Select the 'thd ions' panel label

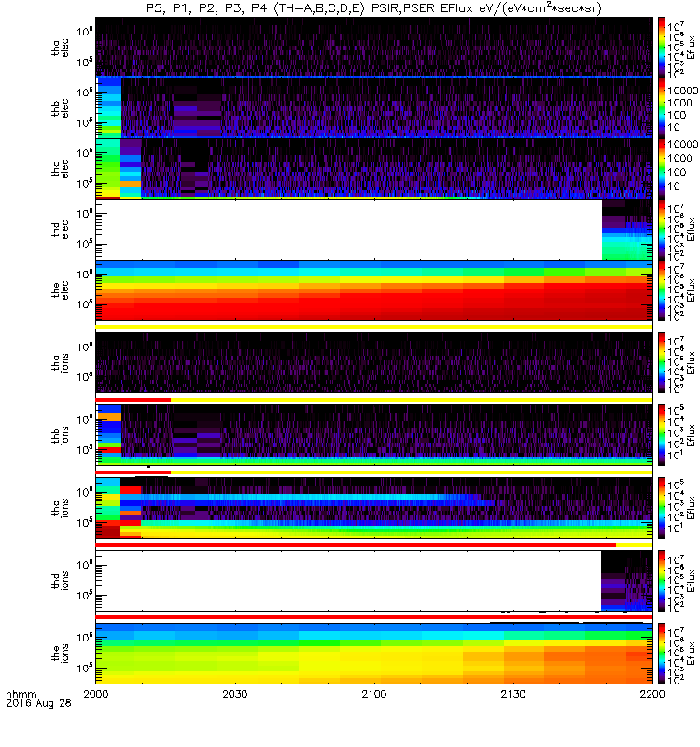[x=61, y=581]
